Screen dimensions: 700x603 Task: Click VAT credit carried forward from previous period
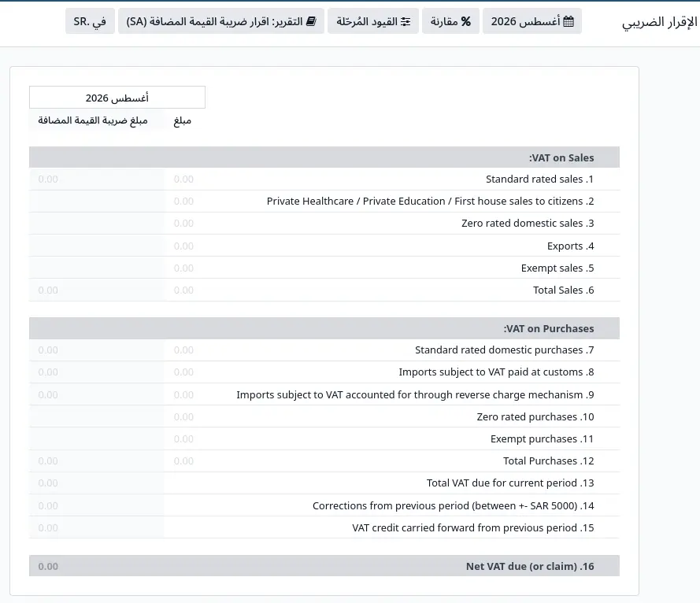(472, 527)
